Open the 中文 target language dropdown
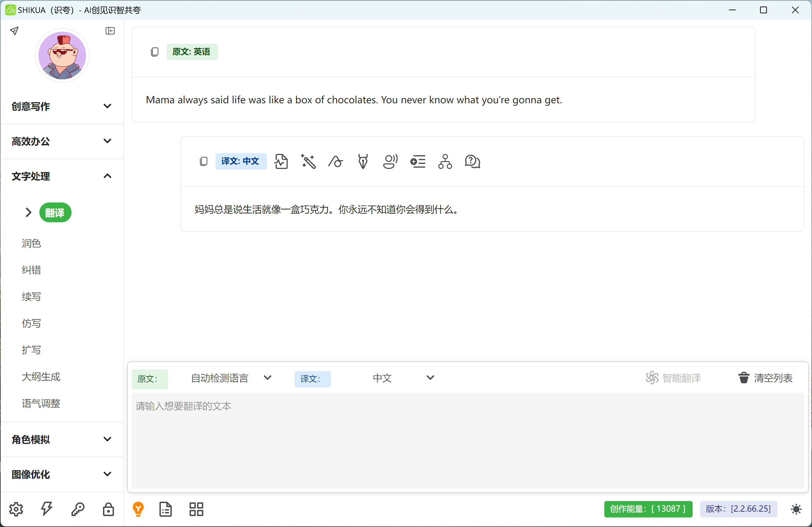Screen dimensions: 812x527 (403, 378)
